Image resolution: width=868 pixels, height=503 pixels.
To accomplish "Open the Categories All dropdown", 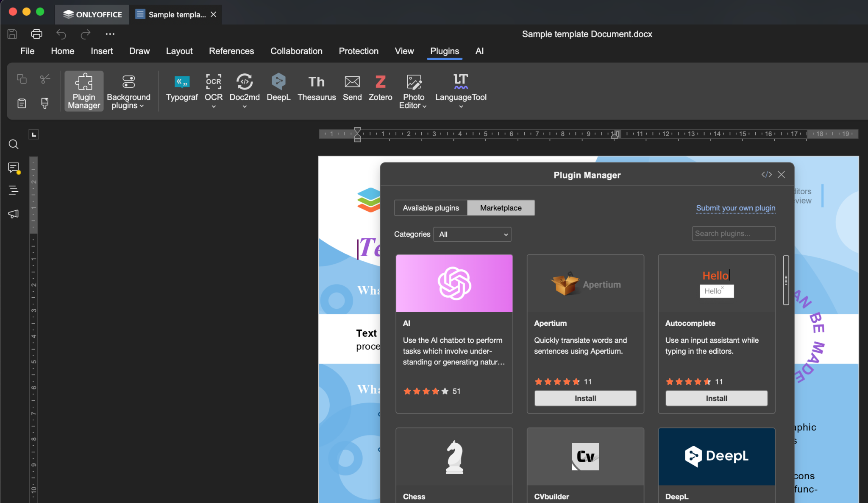I will click(472, 234).
